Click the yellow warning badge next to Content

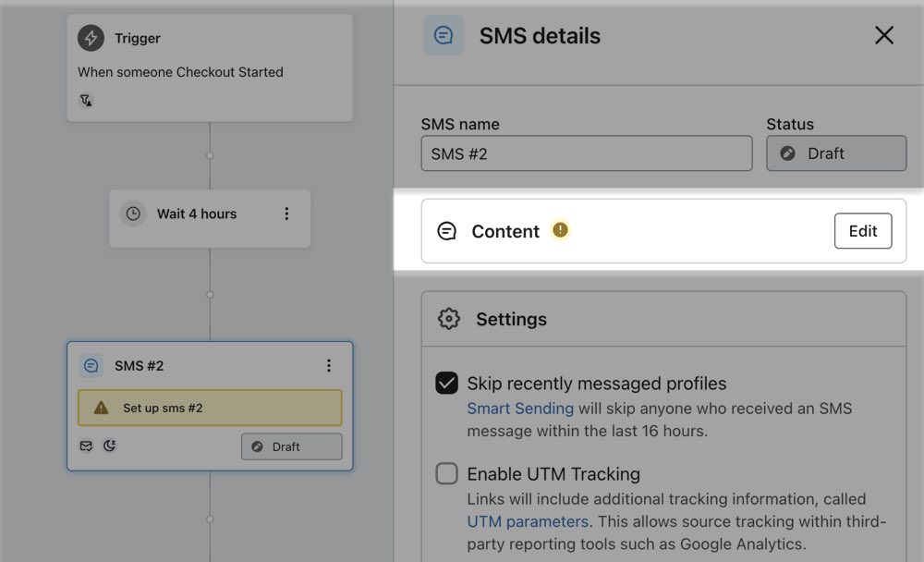pos(560,231)
